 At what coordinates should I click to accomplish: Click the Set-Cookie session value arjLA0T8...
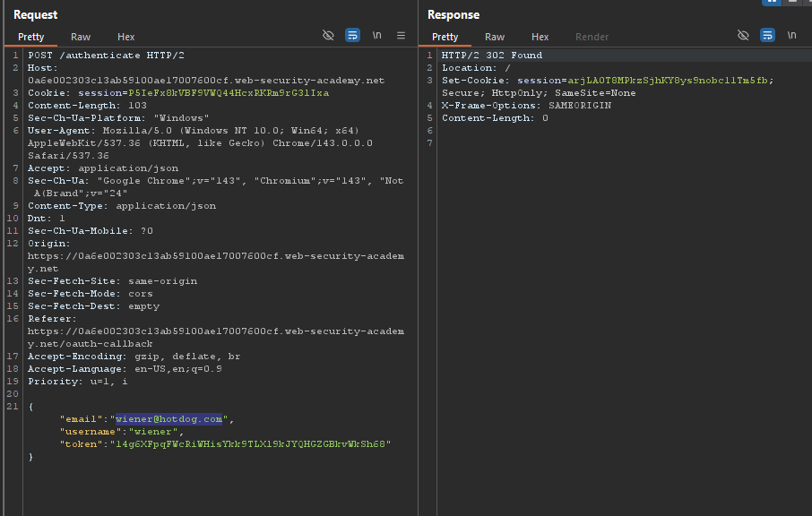click(x=668, y=81)
